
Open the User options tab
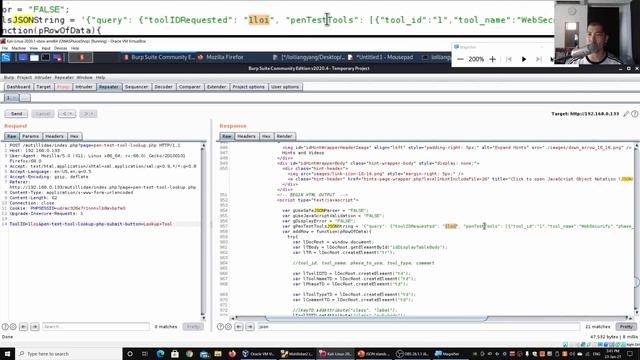285,87
